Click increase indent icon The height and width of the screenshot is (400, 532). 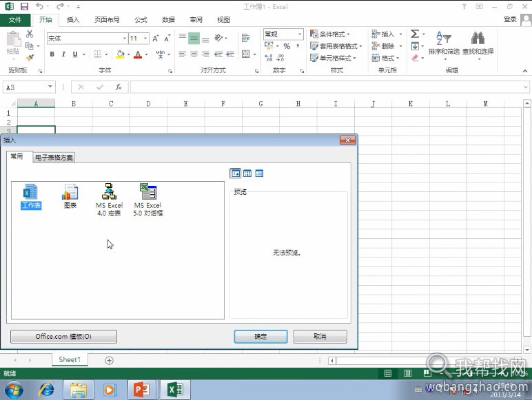(x=230, y=54)
